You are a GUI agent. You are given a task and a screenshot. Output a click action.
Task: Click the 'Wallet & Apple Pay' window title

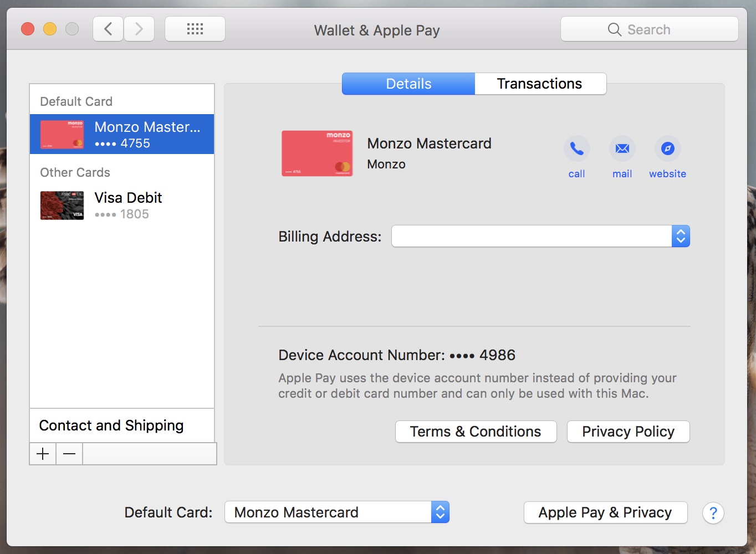pyautogui.click(x=377, y=30)
